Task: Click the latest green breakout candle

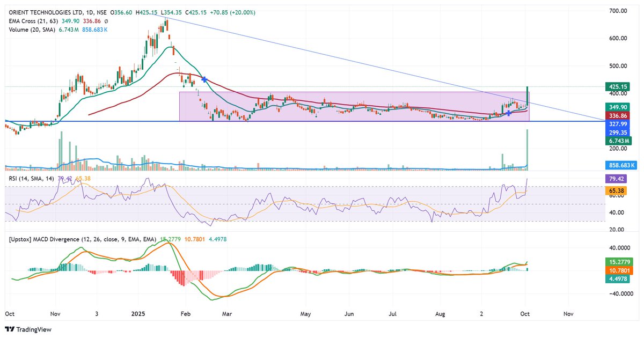Action: pos(528,96)
